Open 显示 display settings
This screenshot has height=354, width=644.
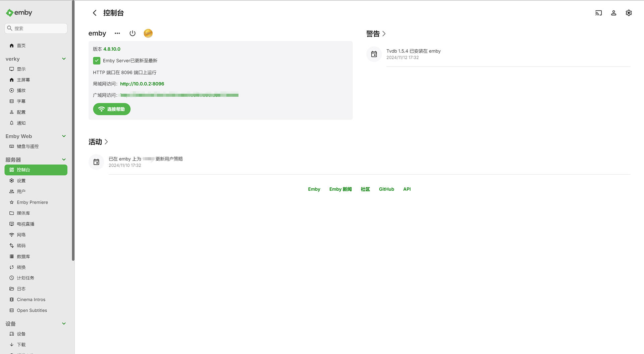pyautogui.click(x=36, y=69)
